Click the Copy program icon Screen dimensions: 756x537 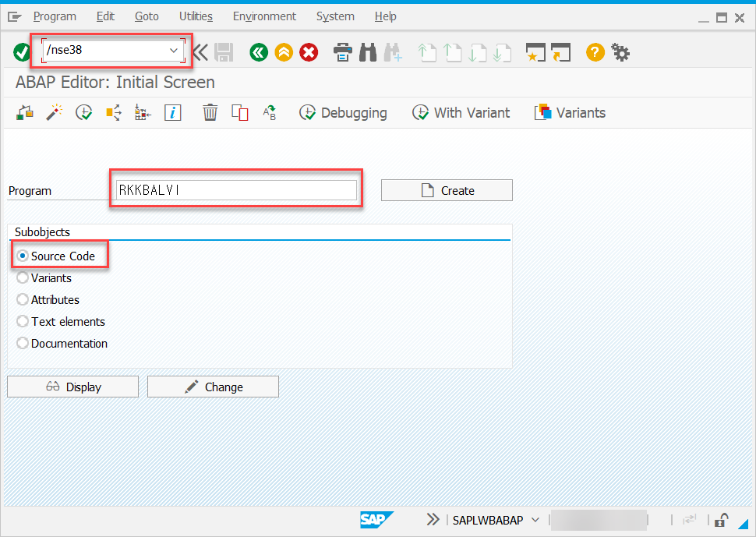pyautogui.click(x=239, y=112)
